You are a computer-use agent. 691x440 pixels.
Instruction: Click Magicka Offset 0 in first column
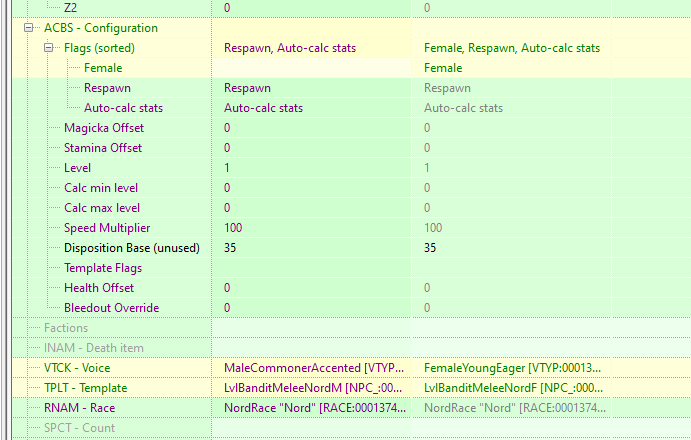coord(227,128)
